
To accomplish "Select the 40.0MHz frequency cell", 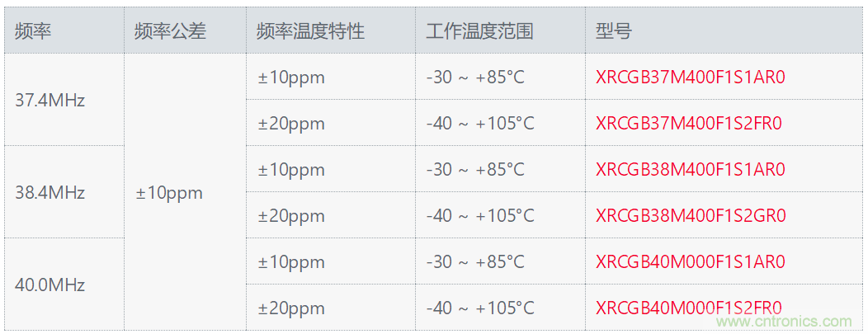I will tap(64, 285).
